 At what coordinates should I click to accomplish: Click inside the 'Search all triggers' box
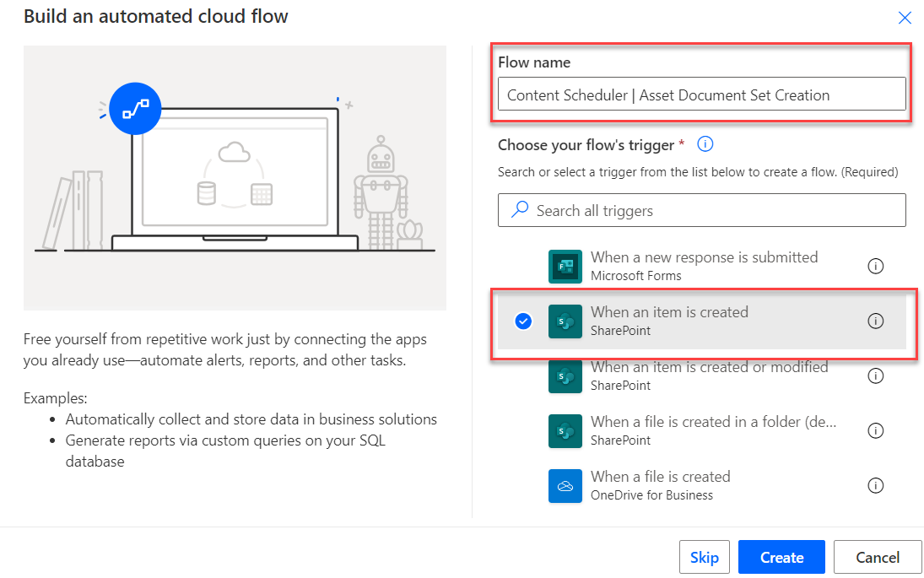[x=701, y=210]
